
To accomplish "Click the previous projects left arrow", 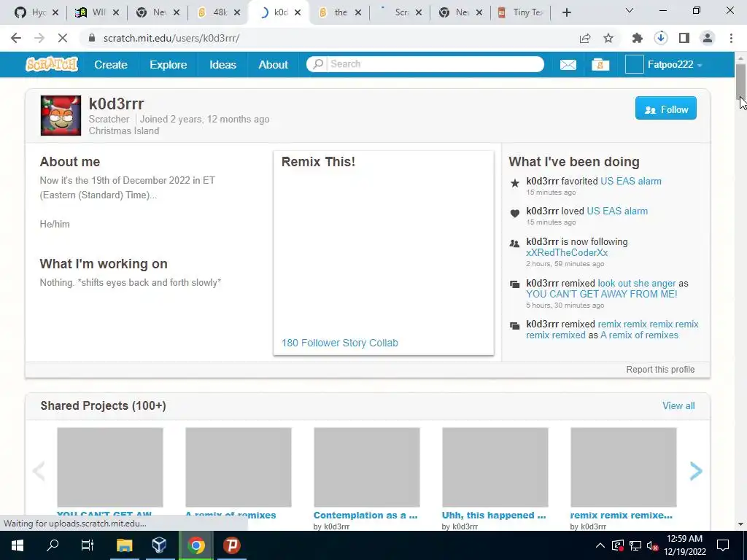I will point(39,471).
